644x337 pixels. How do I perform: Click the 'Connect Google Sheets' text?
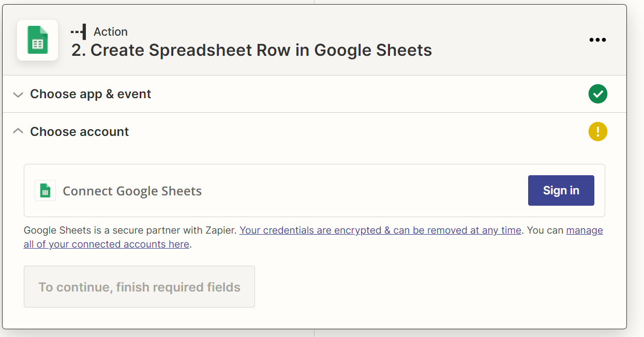coord(132,191)
